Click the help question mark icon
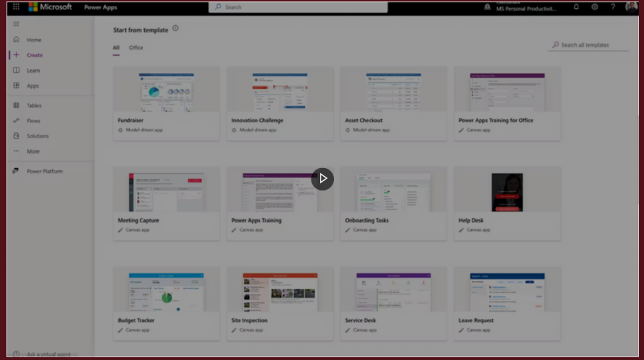 (613, 7)
